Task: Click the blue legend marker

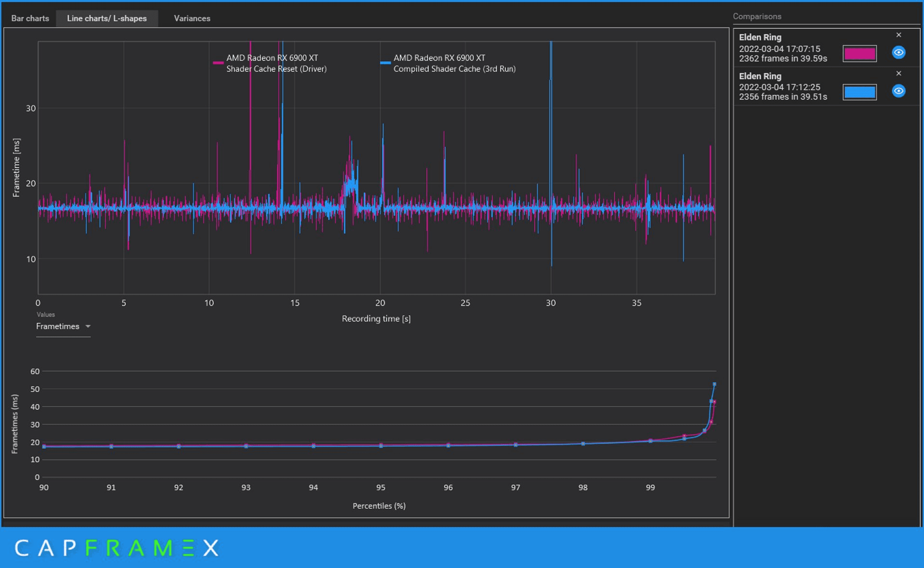Action: [385, 63]
